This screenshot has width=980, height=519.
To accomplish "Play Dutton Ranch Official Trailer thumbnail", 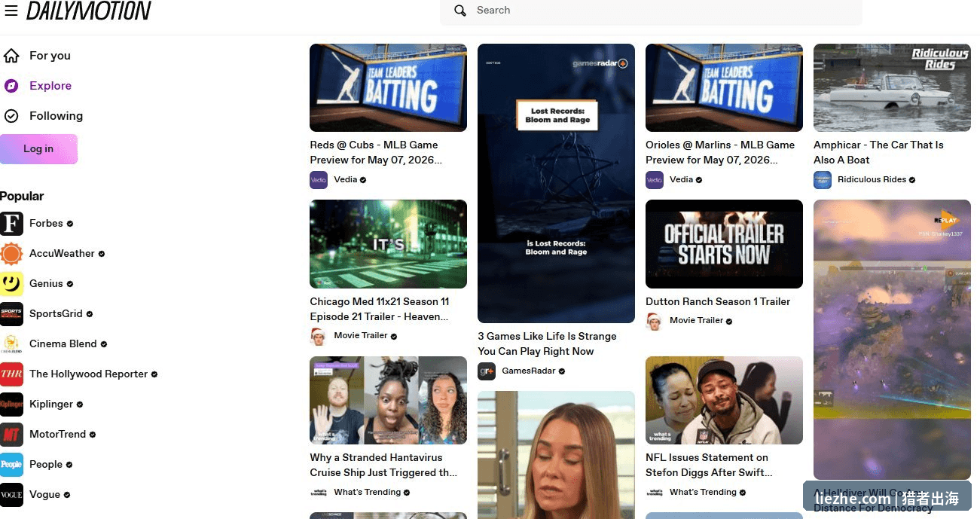I will tap(724, 244).
